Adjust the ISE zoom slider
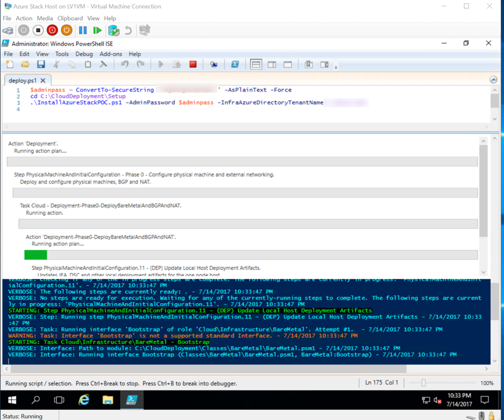Screen dimensions: 504x420 [424, 383]
